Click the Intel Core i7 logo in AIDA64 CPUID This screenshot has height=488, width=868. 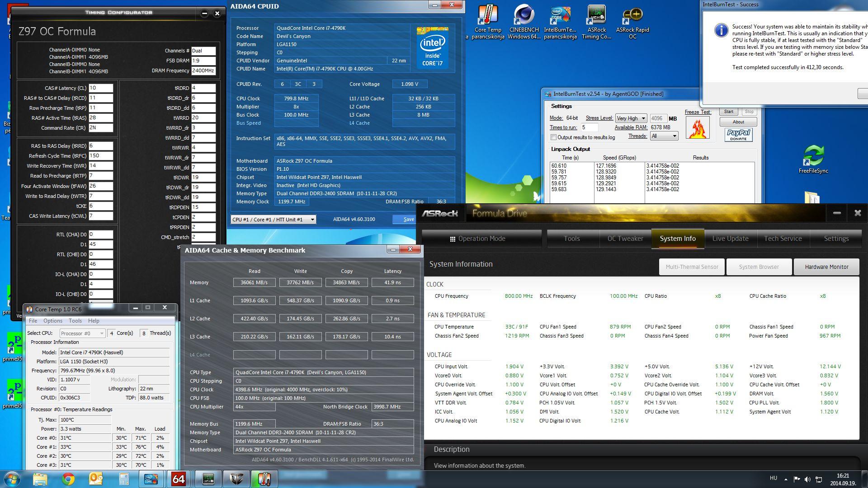[x=433, y=47]
